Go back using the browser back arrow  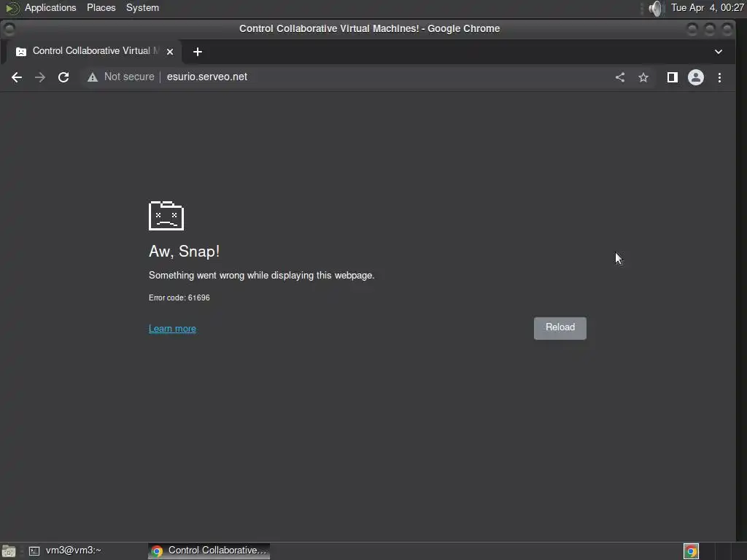tap(17, 77)
